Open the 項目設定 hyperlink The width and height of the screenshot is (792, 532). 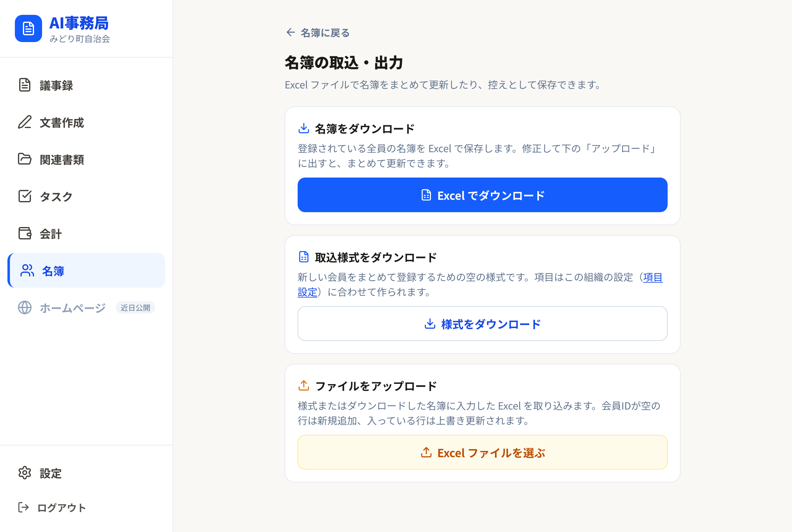pos(653,277)
